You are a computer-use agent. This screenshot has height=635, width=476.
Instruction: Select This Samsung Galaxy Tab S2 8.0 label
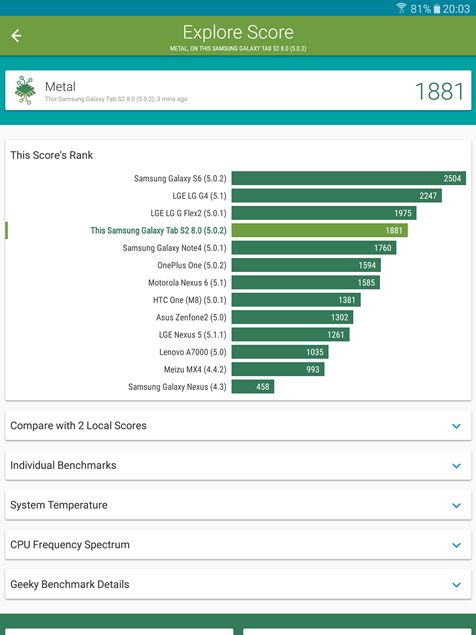(x=158, y=231)
